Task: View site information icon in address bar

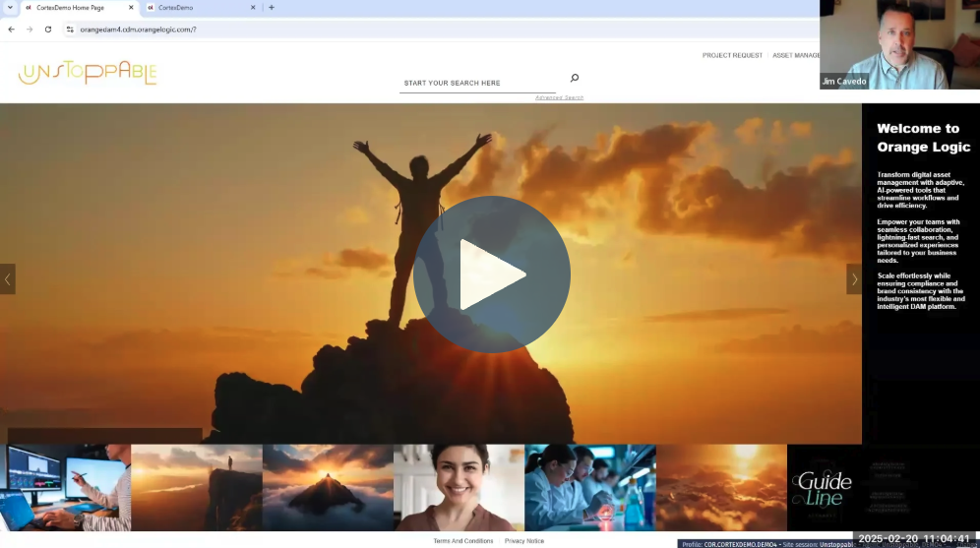Action: tap(70, 30)
